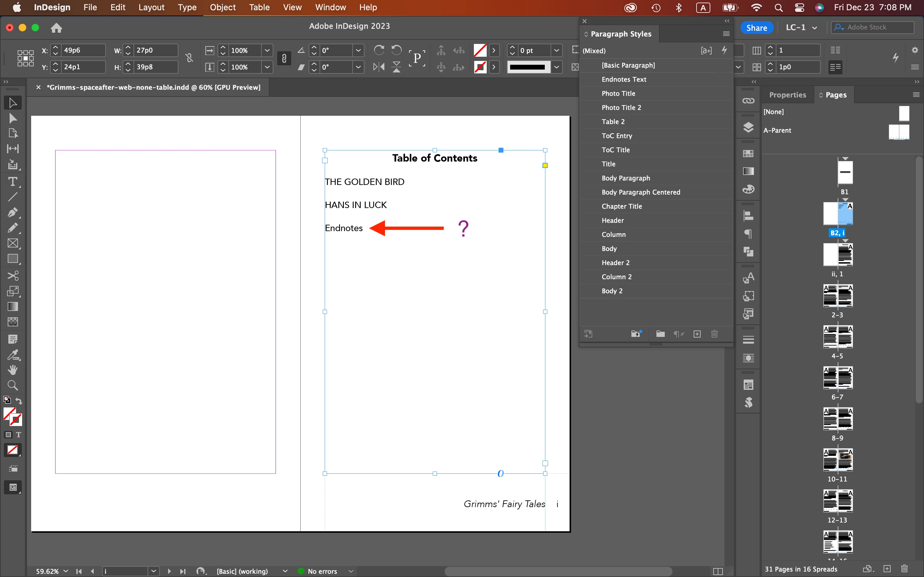Toggle formatting affects text button
The image size is (924, 577).
click(x=18, y=435)
